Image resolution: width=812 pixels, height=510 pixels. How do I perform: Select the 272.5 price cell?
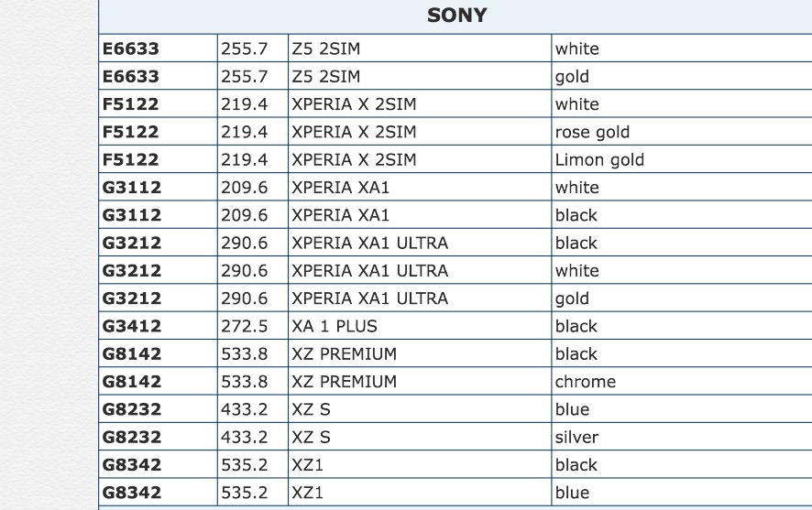coord(244,326)
